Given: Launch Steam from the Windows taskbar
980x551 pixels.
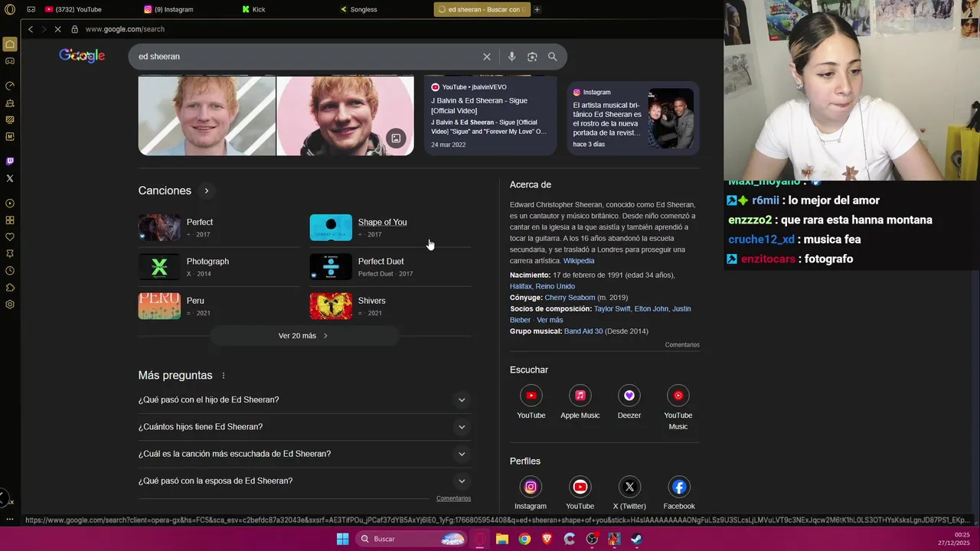Looking at the screenshot, I should pos(637,539).
